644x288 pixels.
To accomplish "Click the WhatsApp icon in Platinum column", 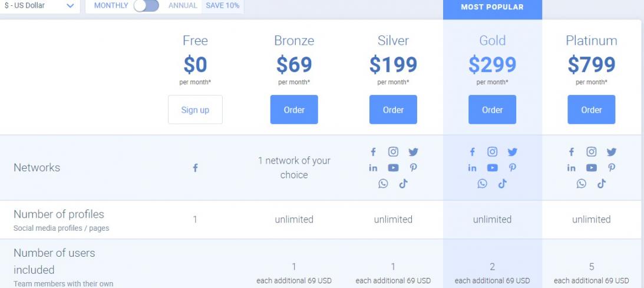I will (582, 184).
